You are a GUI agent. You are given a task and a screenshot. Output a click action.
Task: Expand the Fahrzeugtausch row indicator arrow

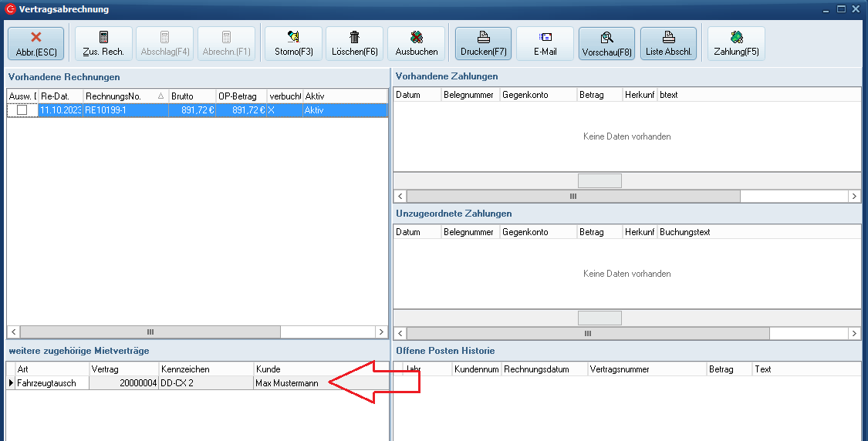[x=11, y=383]
